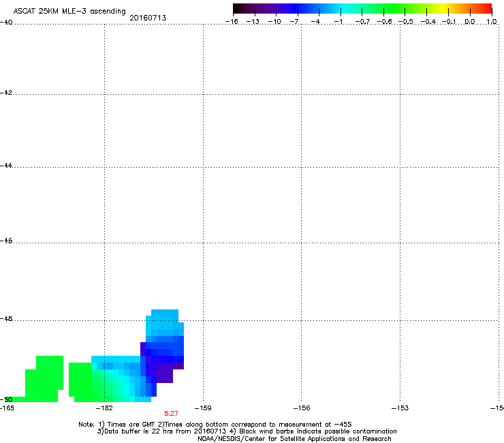Click the -42 latitude axis label
The height and width of the screenshot is (443, 504).
pyautogui.click(x=6, y=93)
